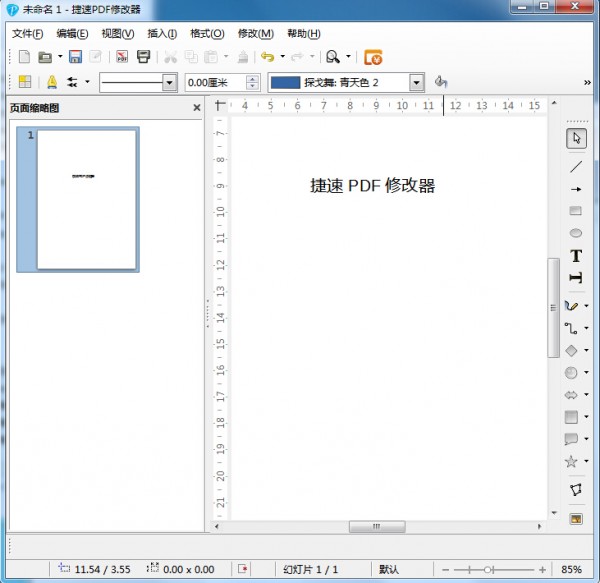Open the 文件(F) menu
The height and width of the screenshot is (583, 600).
click(x=27, y=33)
